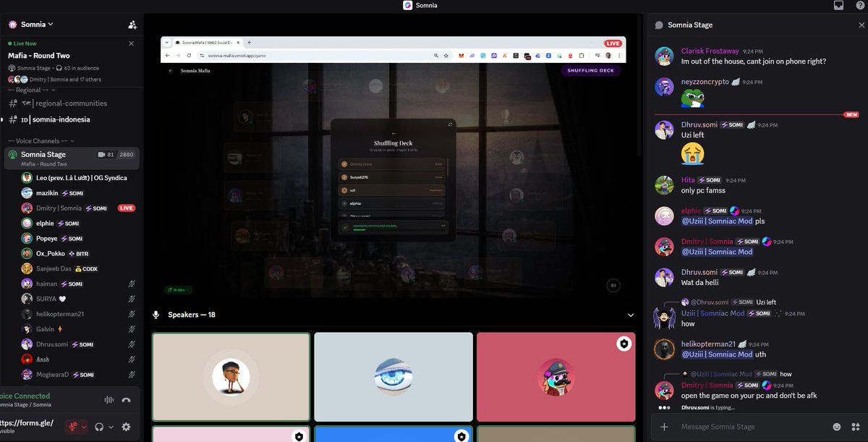Click the frog emoji image from neyzzoncrypto
The height and width of the screenshot is (442, 868).
pos(692,98)
